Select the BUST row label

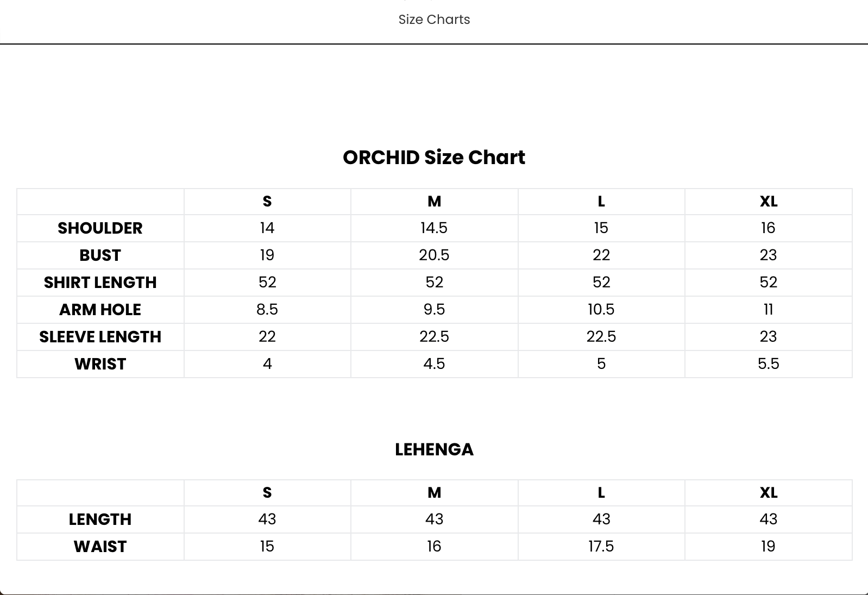(100, 255)
